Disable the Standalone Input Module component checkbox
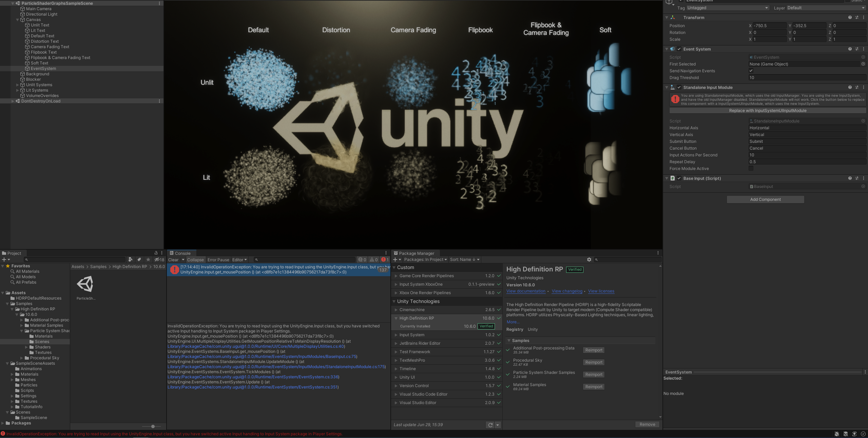This screenshot has height=438, width=868. [679, 87]
